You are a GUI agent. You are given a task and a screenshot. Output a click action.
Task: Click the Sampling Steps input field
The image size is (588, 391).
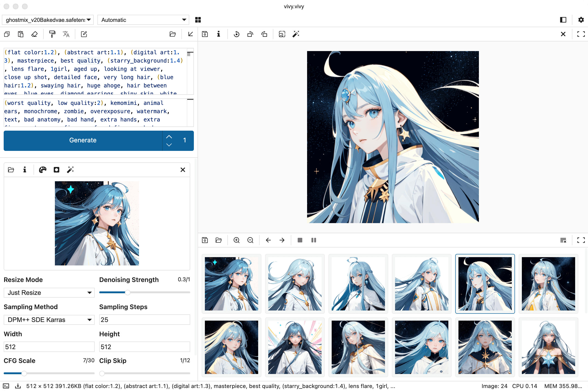[144, 320]
